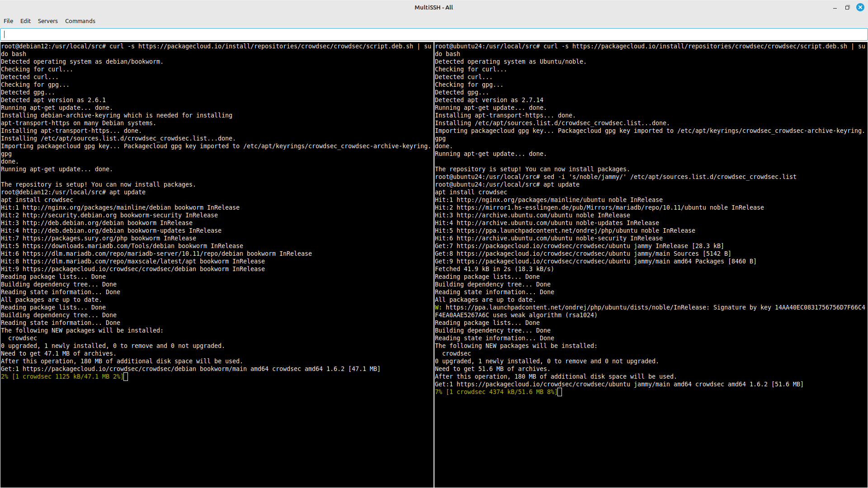868x488 pixels.
Task: Click 'Detected apt version as 2.6.1' line
Action: [x=53, y=100]
